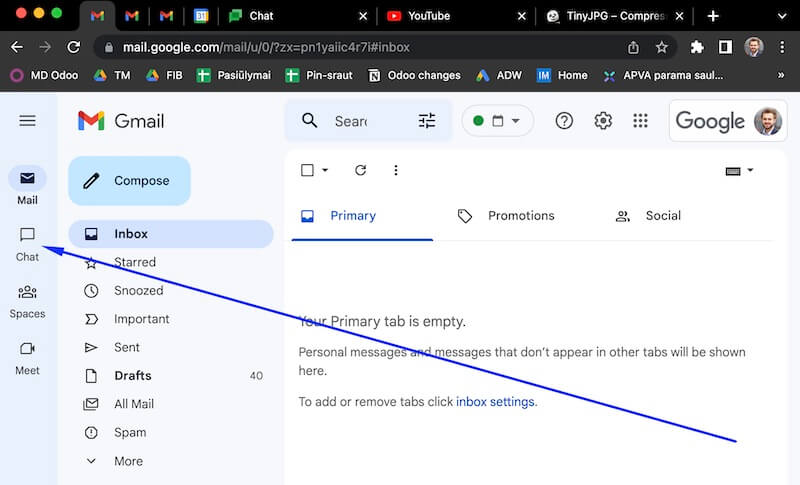Show hidden bookmarks with the double chevron
Viewport: 800px width, 485px height.
point(781,75)
